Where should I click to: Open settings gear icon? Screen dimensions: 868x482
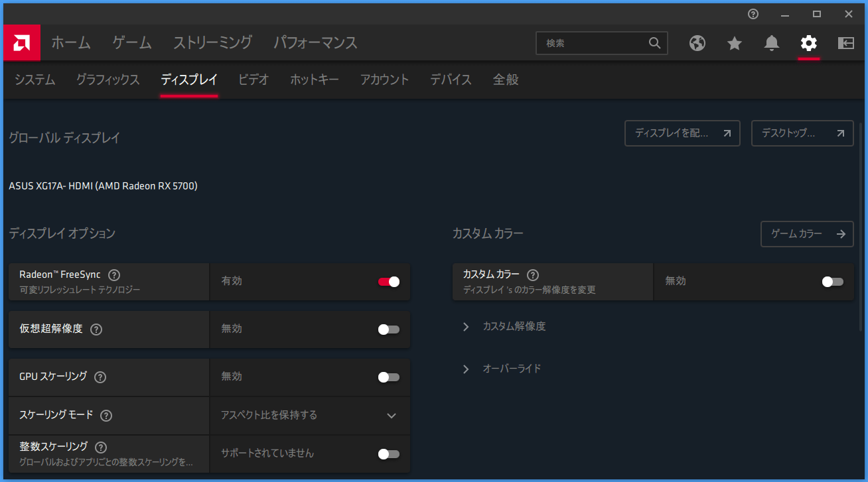point(808,43)
